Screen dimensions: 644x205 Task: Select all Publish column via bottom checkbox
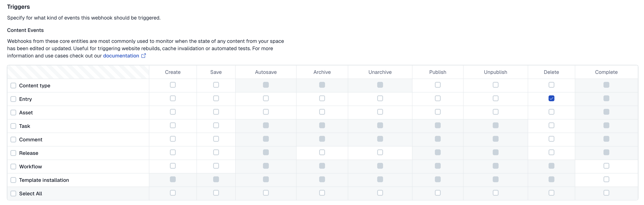(x=437, y=193)
